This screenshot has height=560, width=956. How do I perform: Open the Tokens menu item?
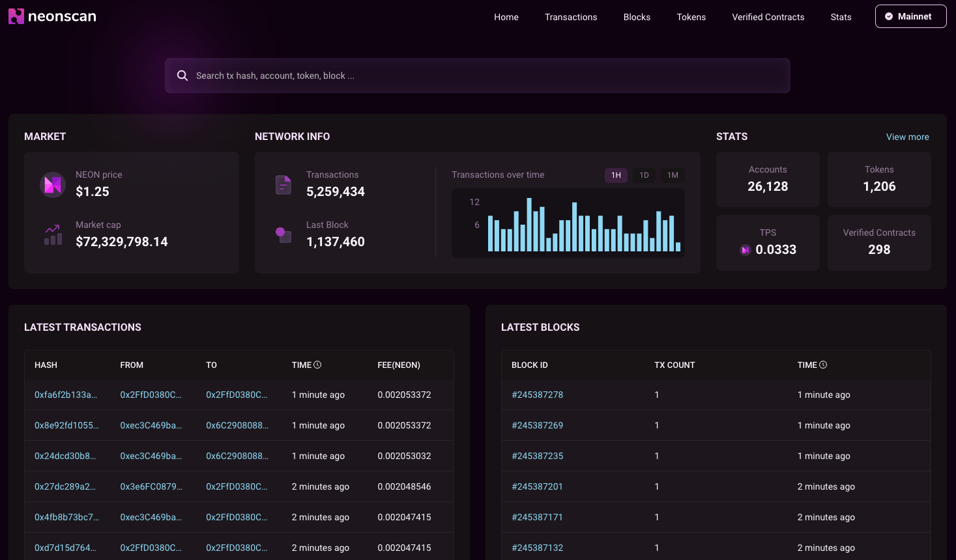(691, 17)
